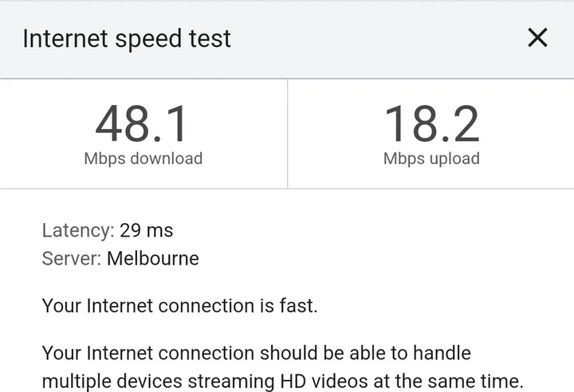Click the 'should be able to handle' line
This screenshot has width=574, height=392.
(x=256, y=352)
